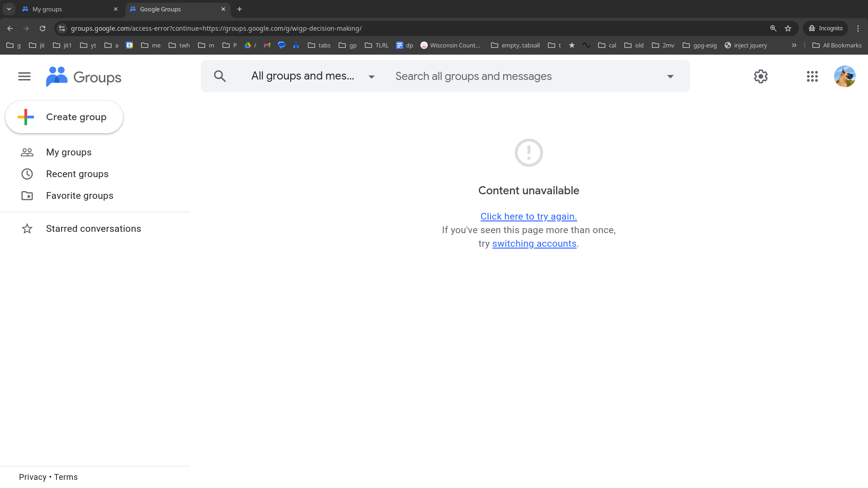
Task: Open the 't' bookmark folder
Action: 554,45
